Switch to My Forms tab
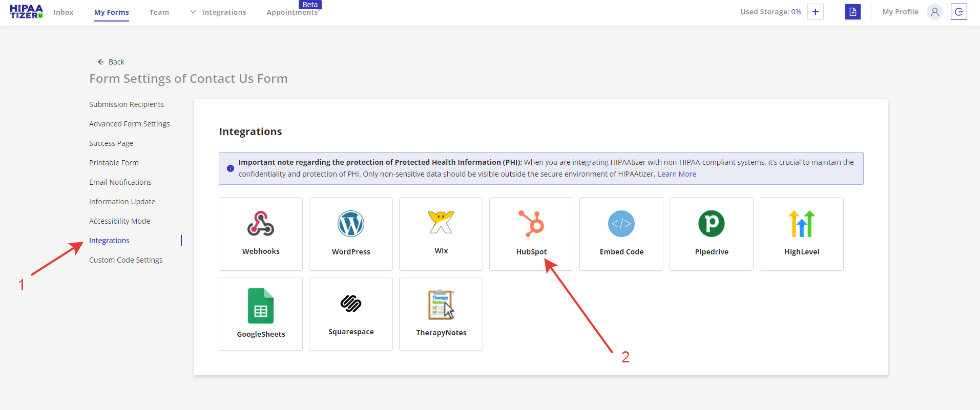The width and height of the screenshot is (980, 410). click(112, 12)
